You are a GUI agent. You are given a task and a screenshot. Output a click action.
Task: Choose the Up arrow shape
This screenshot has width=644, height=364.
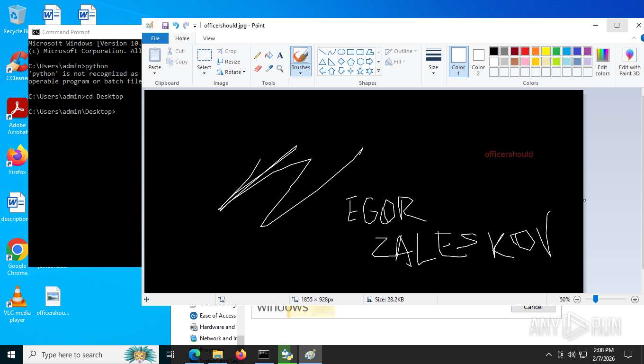[331, 71]
